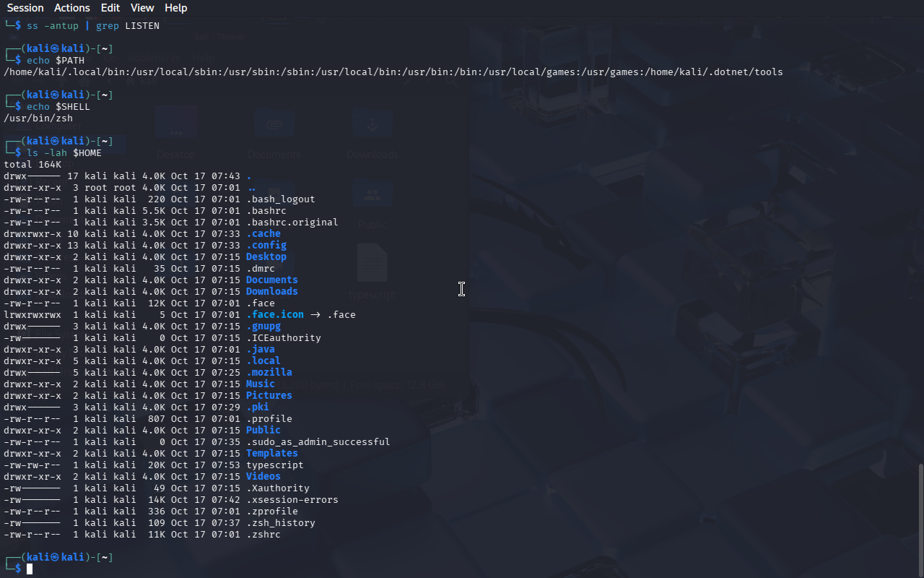The width and height of the screenshot is (924, 578).
Task: Click the .face.icon symlink entry
Action: 274,315
